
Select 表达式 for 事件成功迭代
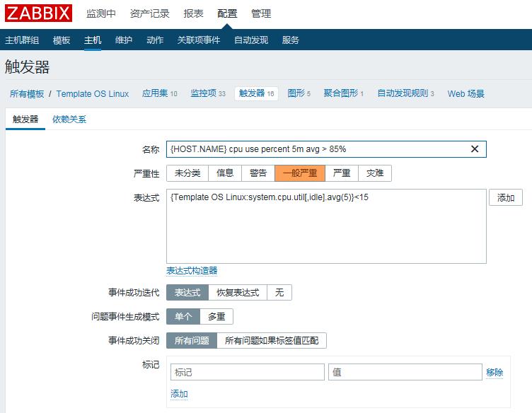click(x=187, y=292)
